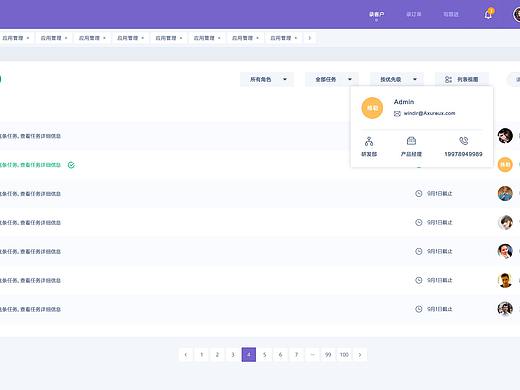Go to page 3 in the pagination
This screenshot has width=520, height=390.
click(x=233, y=355)
